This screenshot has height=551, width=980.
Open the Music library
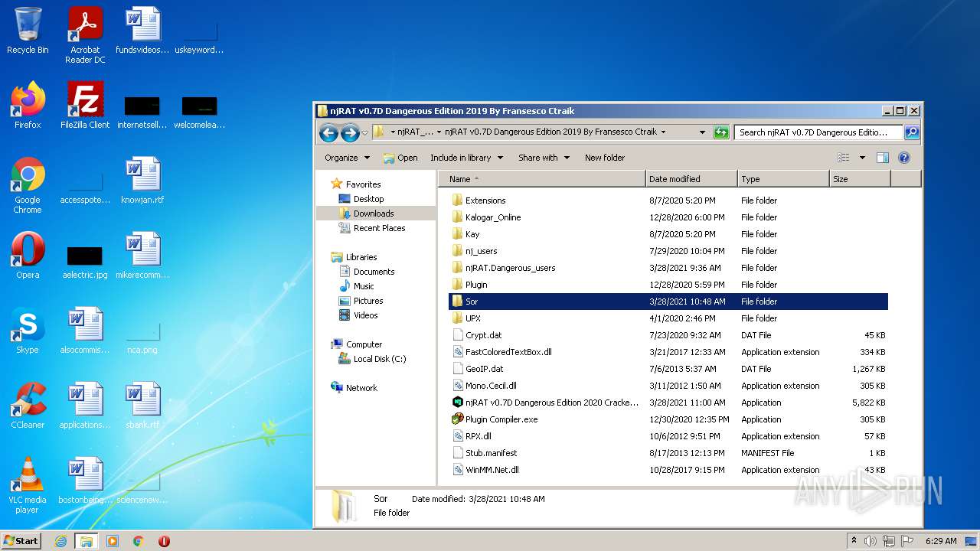pyautogui.click(x=364, y=286)
